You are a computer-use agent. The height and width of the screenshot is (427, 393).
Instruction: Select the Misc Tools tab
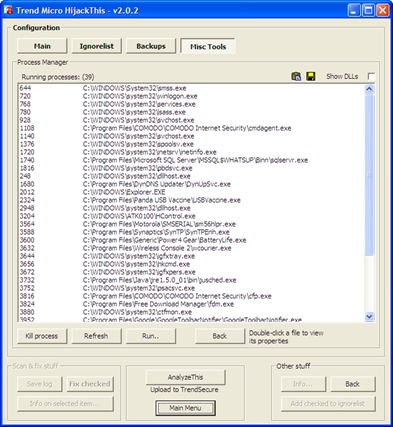pos(208,46)
